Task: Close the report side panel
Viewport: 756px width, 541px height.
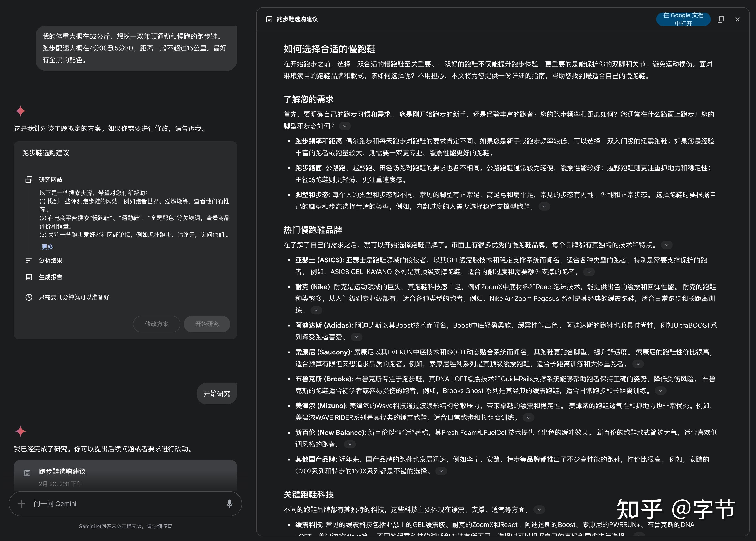Action: (x=737, y=19)
